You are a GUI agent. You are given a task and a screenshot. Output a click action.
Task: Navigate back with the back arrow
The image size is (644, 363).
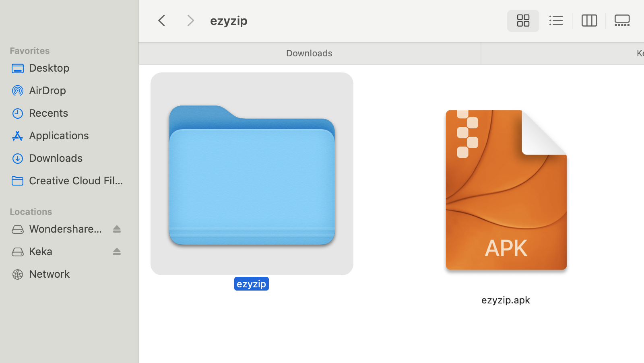click(x=161, y=20)
